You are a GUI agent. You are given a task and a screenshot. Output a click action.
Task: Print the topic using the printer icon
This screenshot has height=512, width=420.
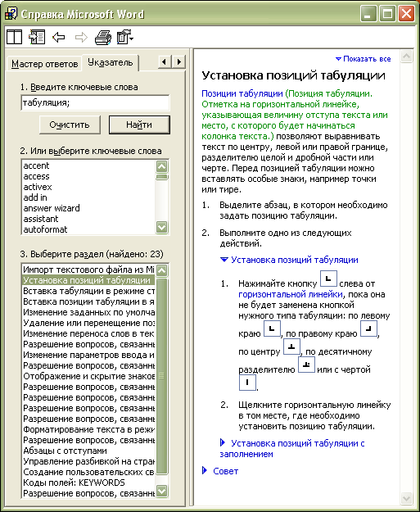click(x=103, y=37)
